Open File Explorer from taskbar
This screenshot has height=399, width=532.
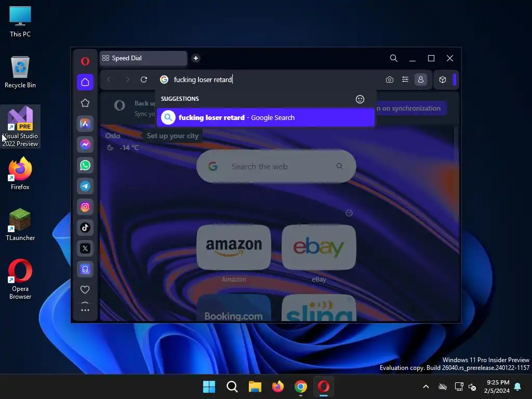[255, 387]
